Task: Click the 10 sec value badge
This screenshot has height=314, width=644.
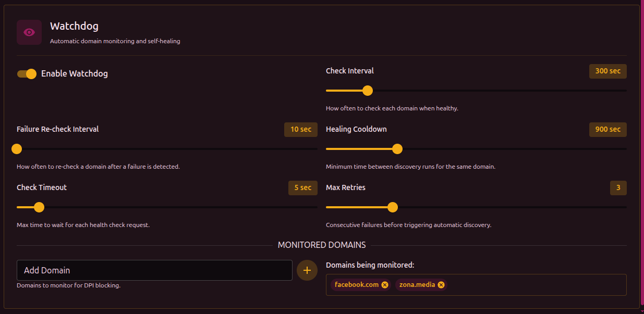Action: pyautogui.click(x=301, y=130)
